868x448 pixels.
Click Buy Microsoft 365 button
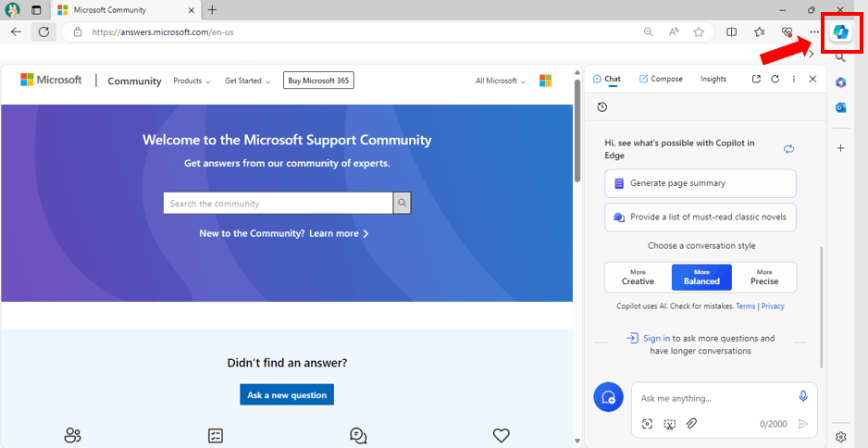(318, 81)
